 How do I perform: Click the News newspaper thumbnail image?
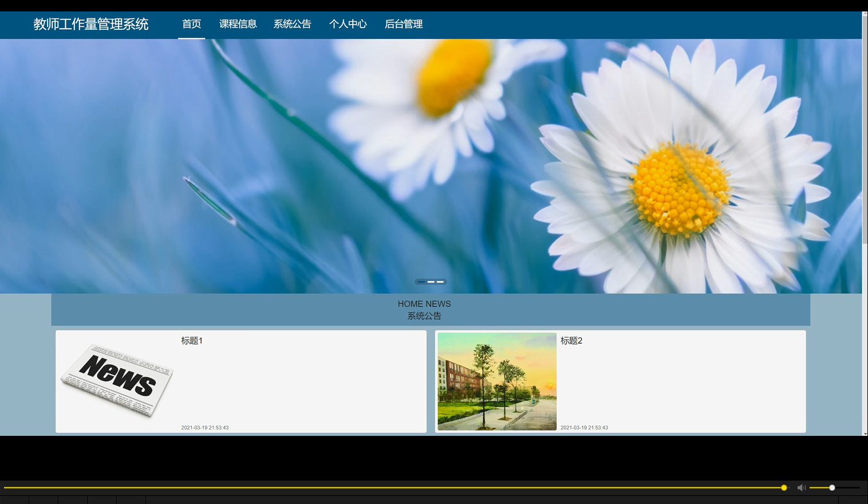click(x=116, y=381)
